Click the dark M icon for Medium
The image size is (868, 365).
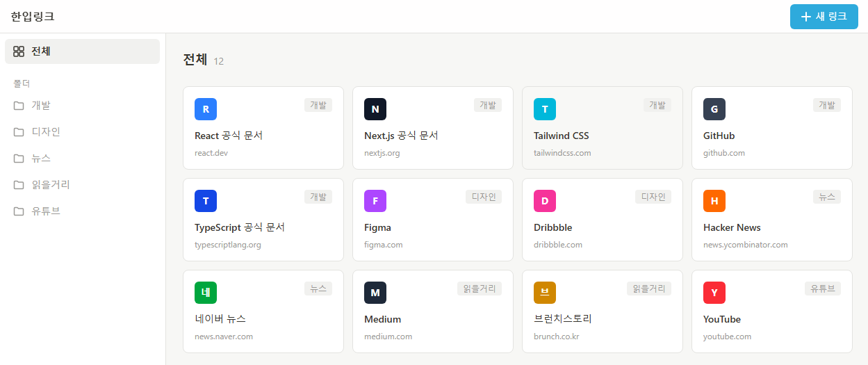tap(375, 293)
